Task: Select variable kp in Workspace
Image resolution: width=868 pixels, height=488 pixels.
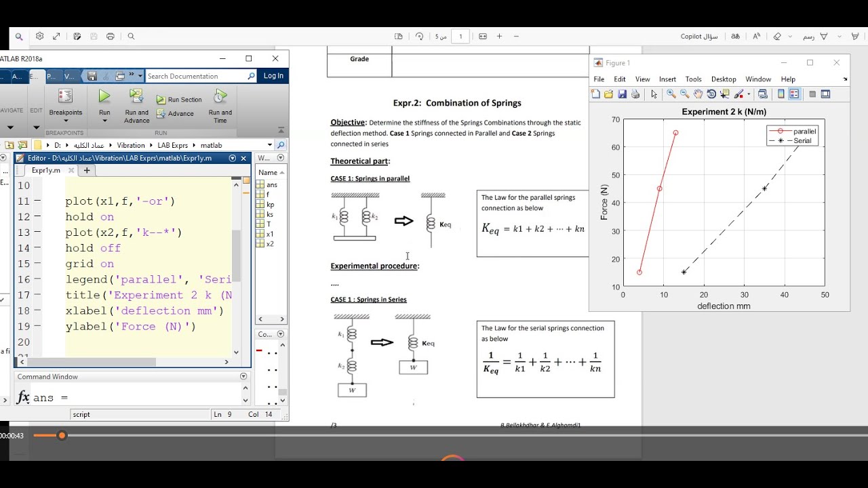Action: click(270, 204)
